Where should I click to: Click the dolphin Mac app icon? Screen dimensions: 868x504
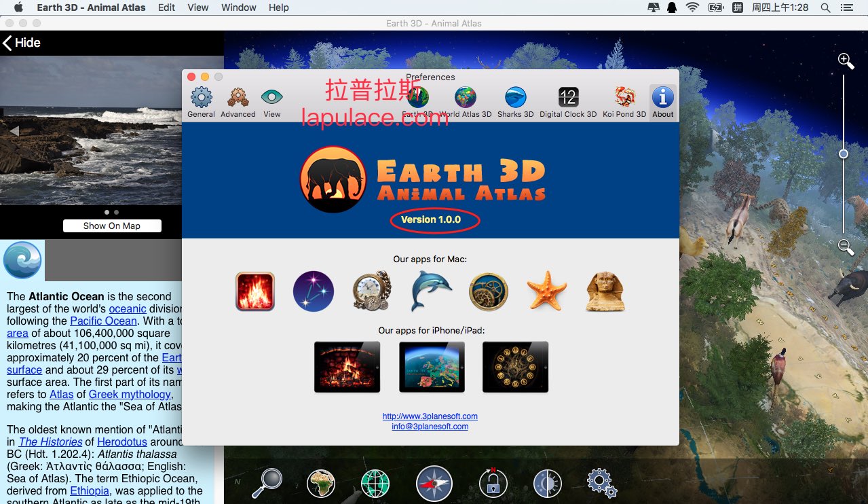click(x=431, y=291)
